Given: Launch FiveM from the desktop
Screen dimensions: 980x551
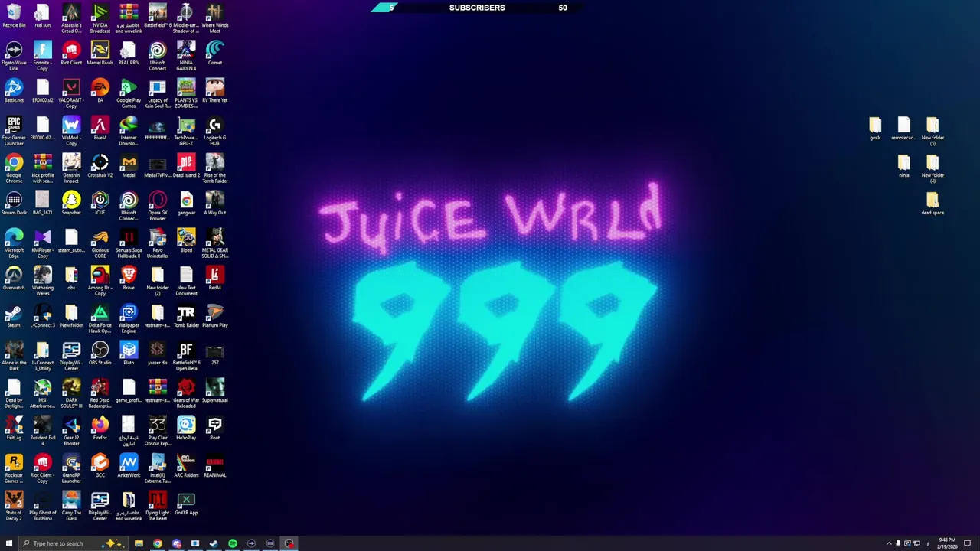Looking at the screenshot, I should pyautogui.click(x=100, y=129).
